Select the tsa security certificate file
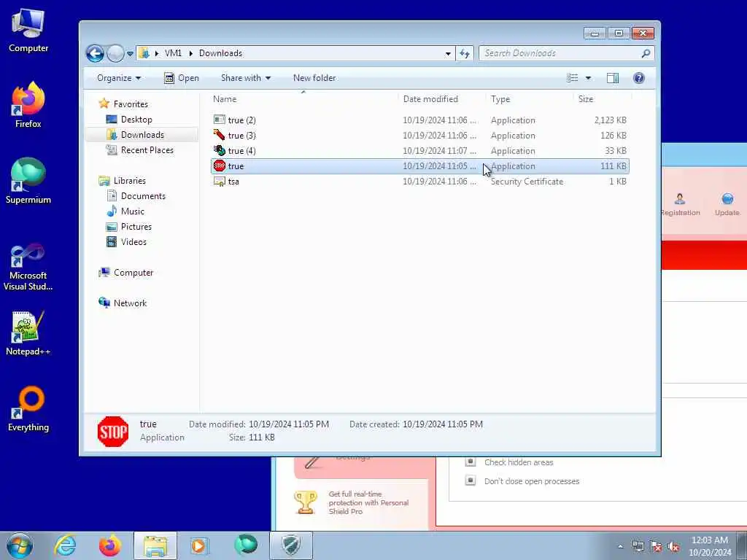 coord(419,182)
